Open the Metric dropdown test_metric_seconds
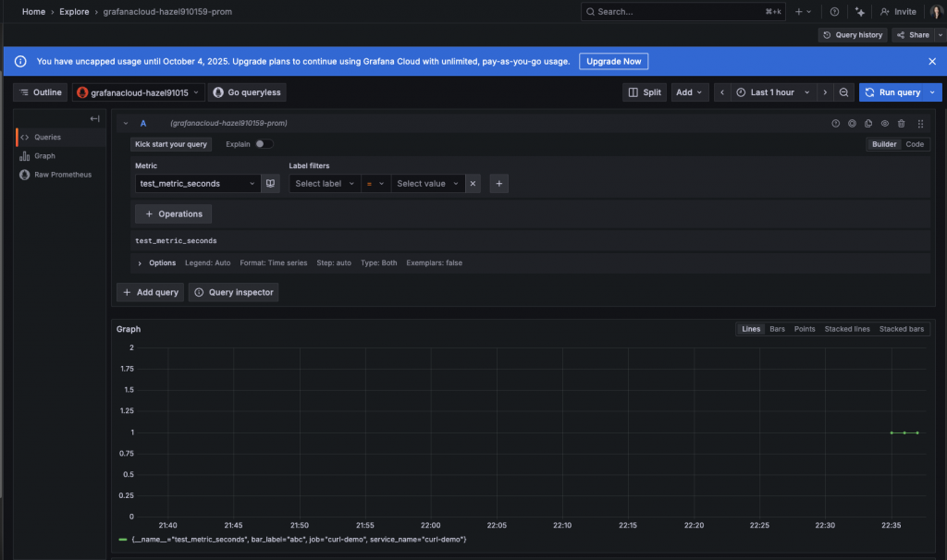 click(198, 184)
